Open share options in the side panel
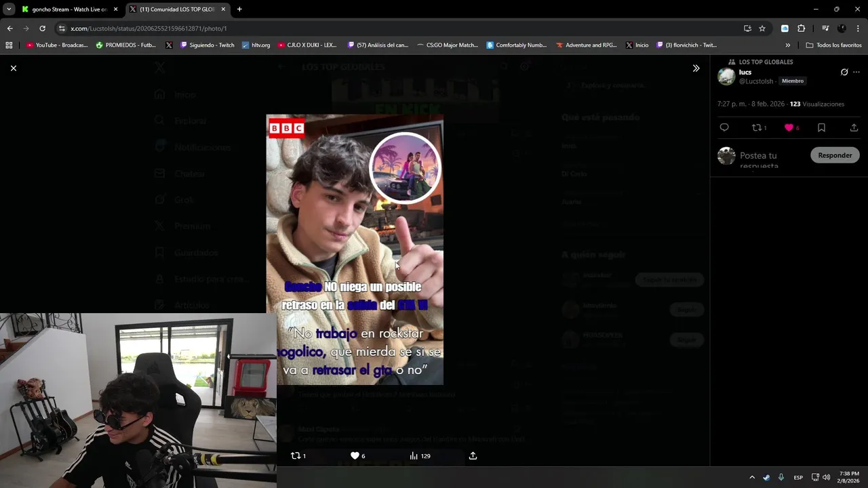The width and height of the screenshot is (868, 488). pyautogui.click(x=854, y=127)
